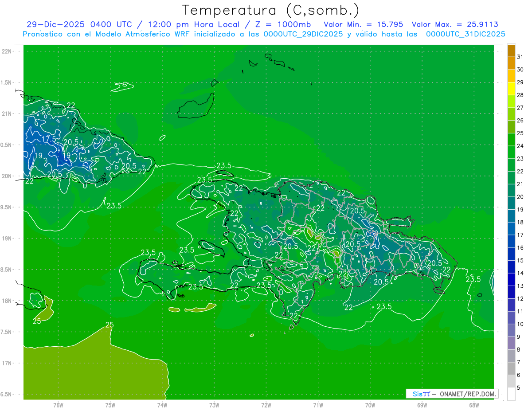The width and height of the screenshot is (532, 411).
Task: Click the legend value "9" on the color scale
Action: click(x=519, y=337)
